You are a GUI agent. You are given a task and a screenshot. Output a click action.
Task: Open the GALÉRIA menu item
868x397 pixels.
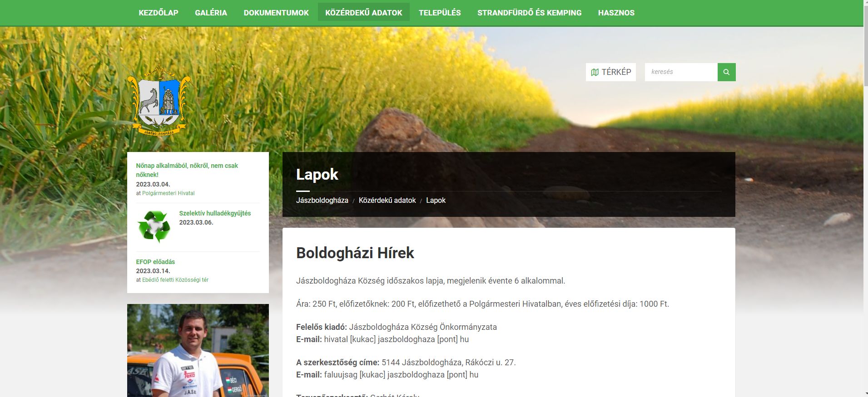coord(211,13)
